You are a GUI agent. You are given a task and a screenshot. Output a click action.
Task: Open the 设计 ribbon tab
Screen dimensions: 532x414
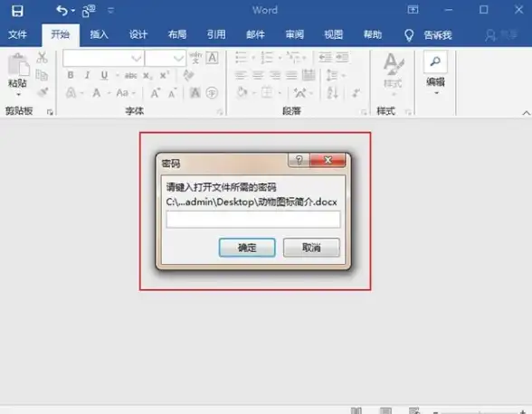[138, 34]
